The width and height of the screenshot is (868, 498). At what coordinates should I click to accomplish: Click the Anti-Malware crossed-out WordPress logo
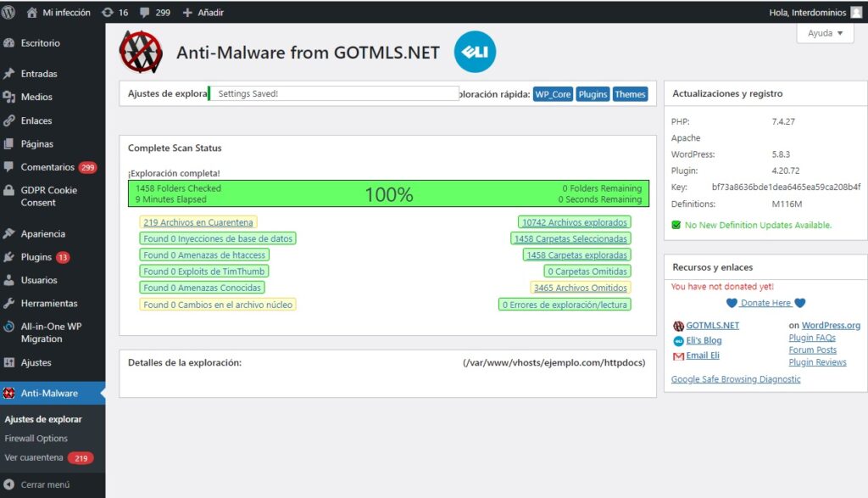pos(141,52)
